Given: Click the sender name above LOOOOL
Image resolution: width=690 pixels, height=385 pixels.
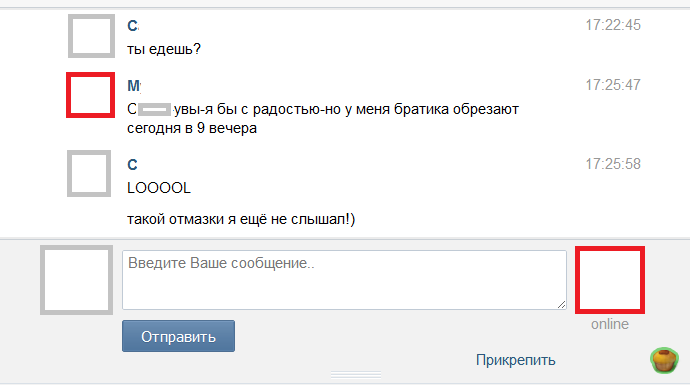Looking at the screenshot, I should 132,165.
